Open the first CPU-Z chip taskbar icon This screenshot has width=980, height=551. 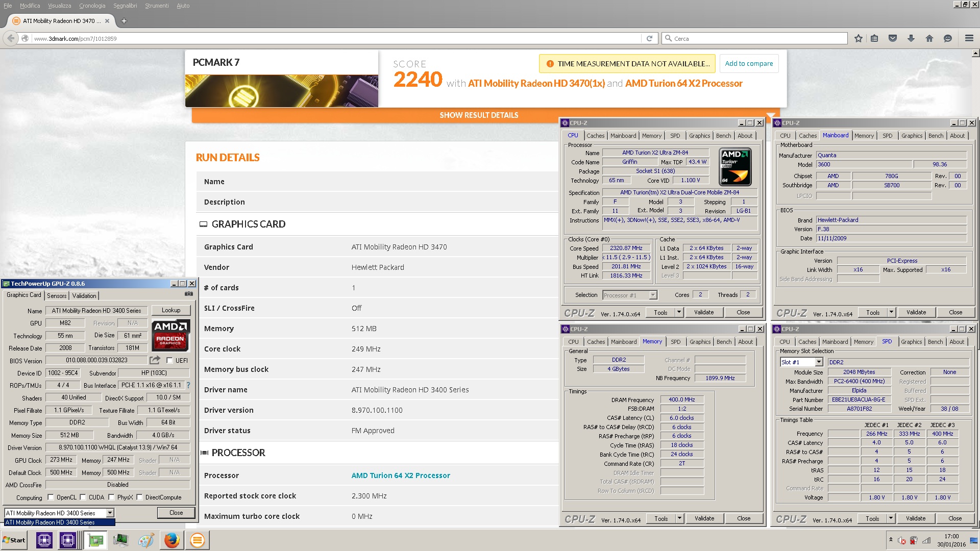coord(44,540)
